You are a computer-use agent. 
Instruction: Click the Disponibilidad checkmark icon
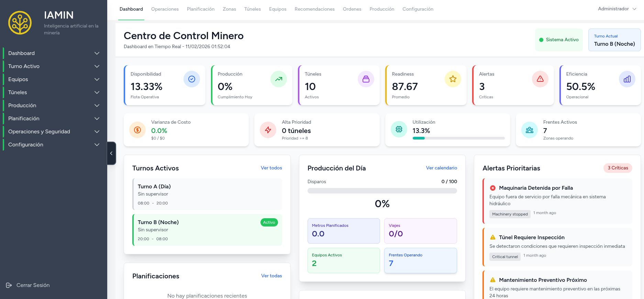pos(192,79)
